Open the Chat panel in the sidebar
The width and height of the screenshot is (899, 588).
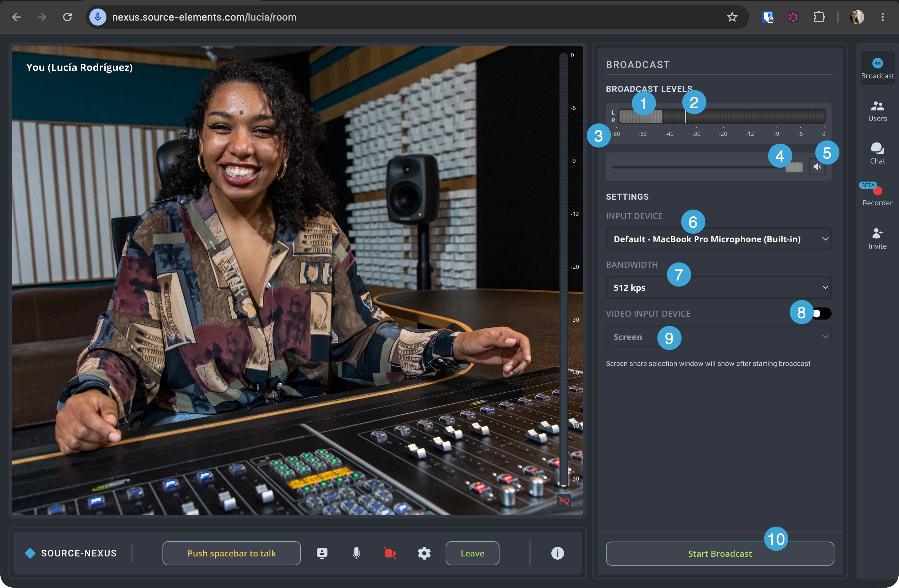click(877, 154)
